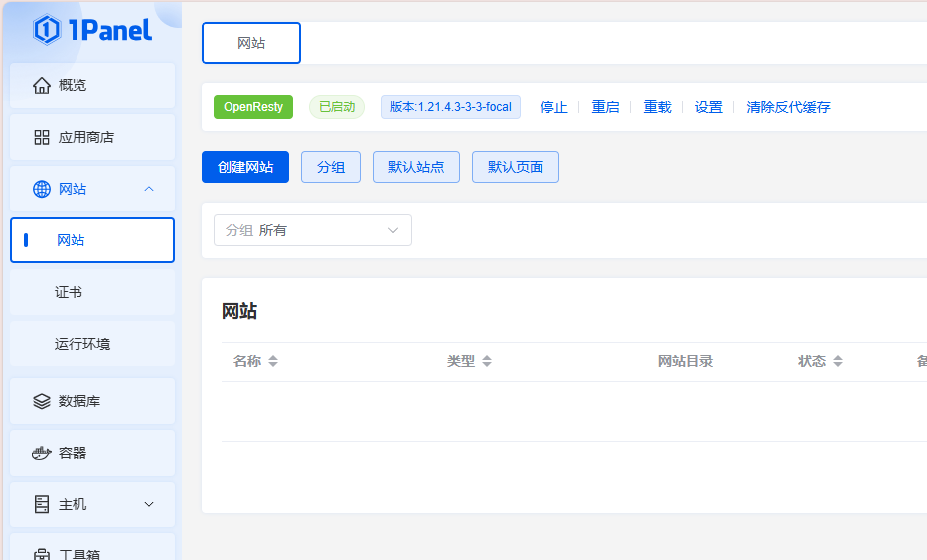Click the 网站 globe icon in sidebar
Viewport: 927px width, 560px height.
41,189
